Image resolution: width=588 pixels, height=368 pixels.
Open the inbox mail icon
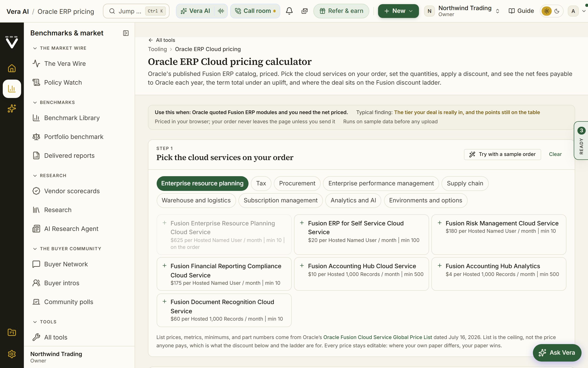click(304, 11)
